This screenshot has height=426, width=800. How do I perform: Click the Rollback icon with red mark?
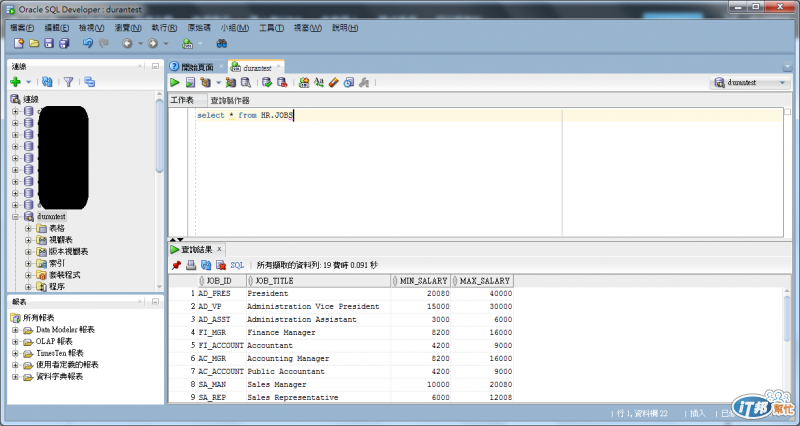282,82
